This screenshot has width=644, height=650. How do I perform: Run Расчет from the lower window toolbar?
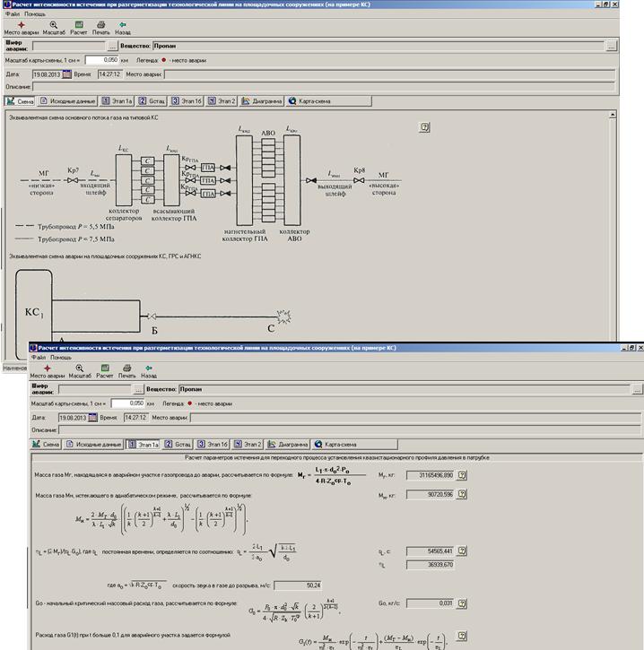click(x=106, y=372)
